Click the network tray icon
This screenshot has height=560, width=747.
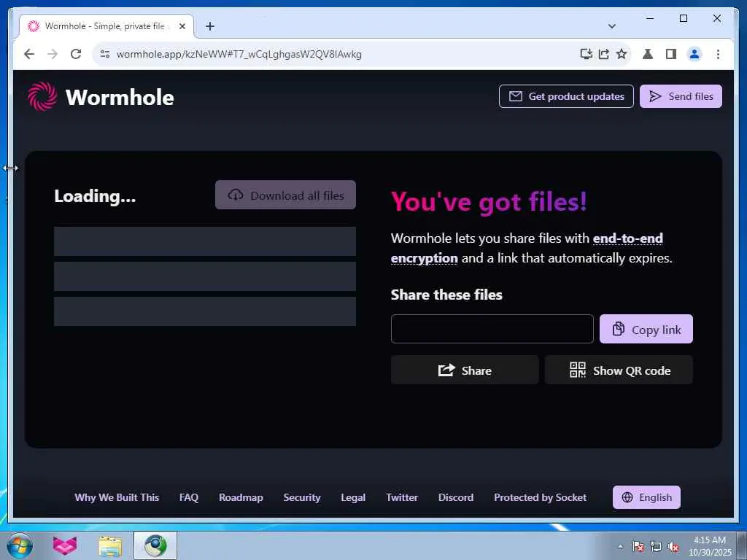tap(656, 546)
